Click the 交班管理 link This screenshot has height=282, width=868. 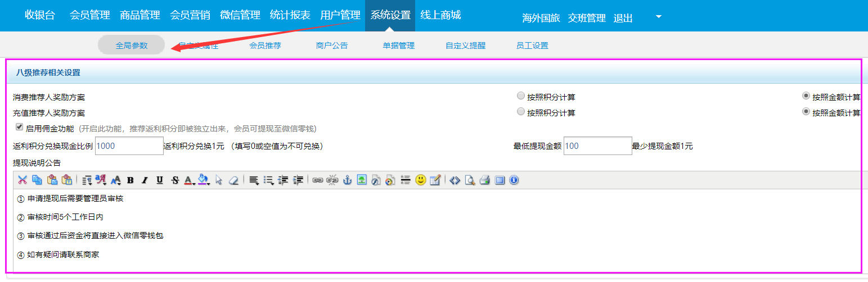tap(587, 18)
